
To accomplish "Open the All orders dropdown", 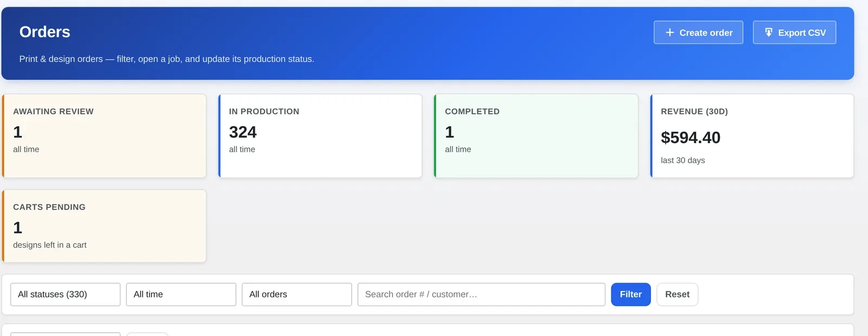I will [x=297, y=294].
